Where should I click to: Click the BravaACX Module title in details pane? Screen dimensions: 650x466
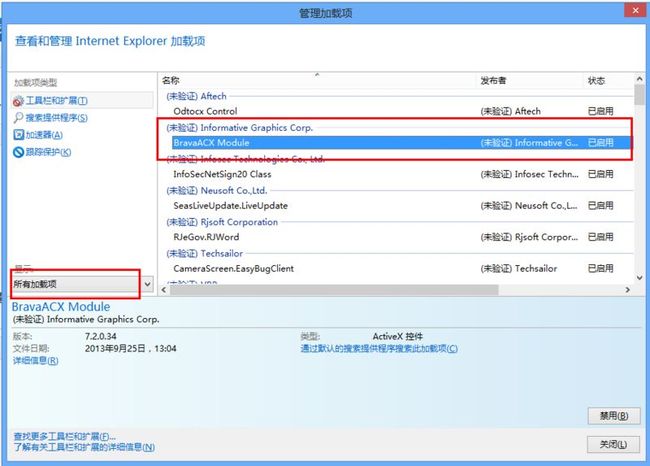pyautogui.click(x=61, y=307)
